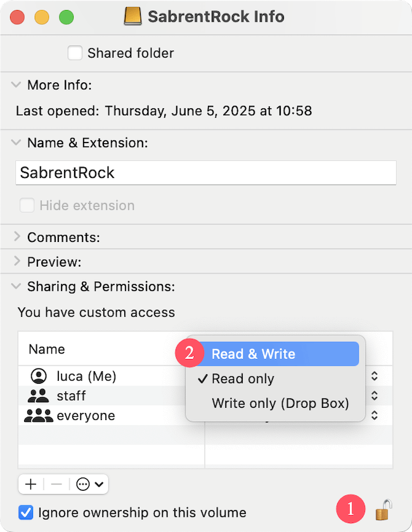Click the privilege stepper chevrons on the staff row
This screenshot has height=532, width=412.
[x=373, y=396]
